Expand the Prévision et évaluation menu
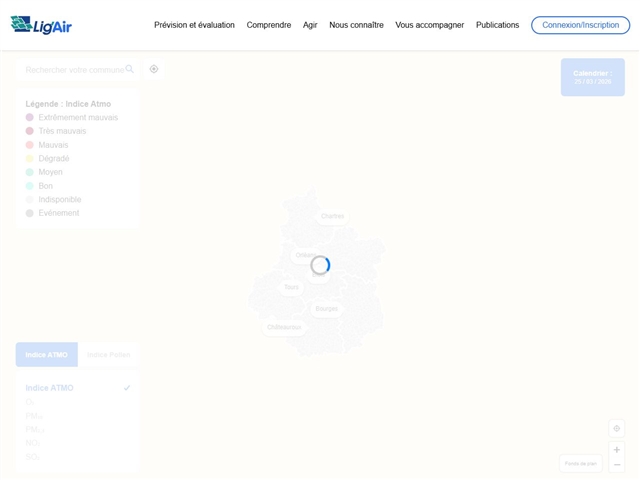 [194, 25]
